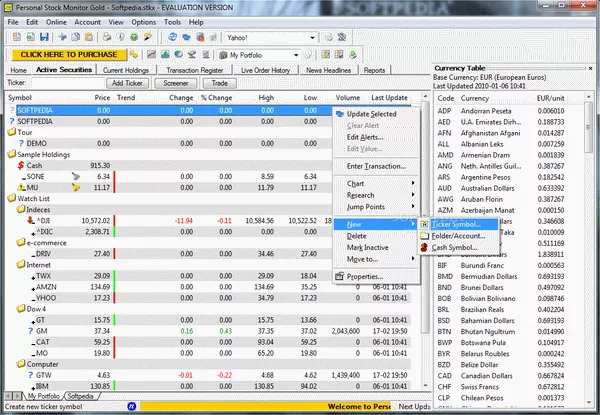Click the green round toolbar icon

pos(134,37)
